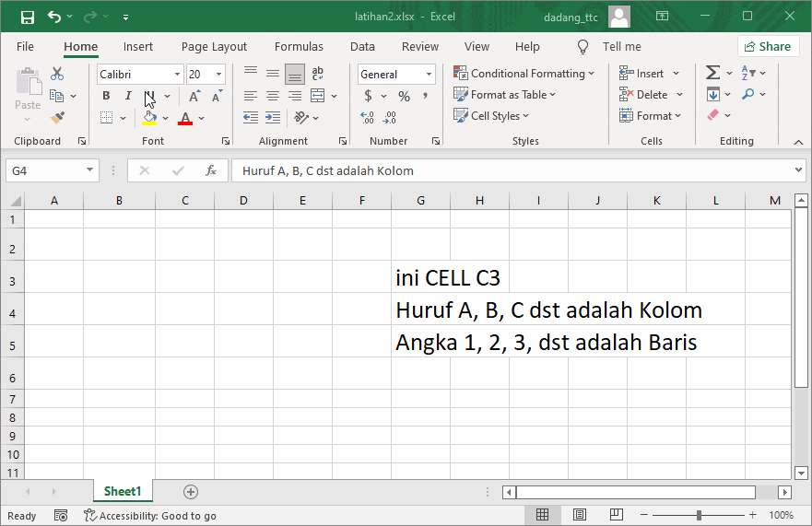Clear contents with the eraser icon
Viewport: 812px width, 526px height.
(713, 115)
